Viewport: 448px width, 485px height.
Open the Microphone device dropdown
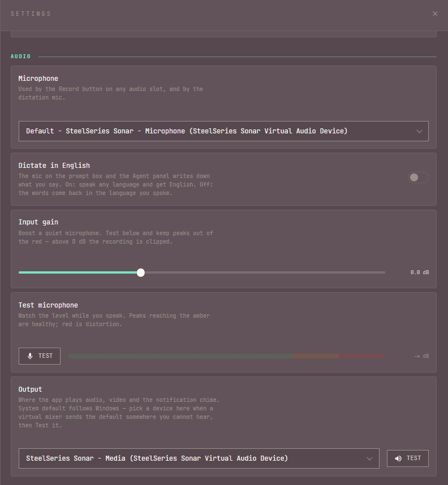[223, 131]
